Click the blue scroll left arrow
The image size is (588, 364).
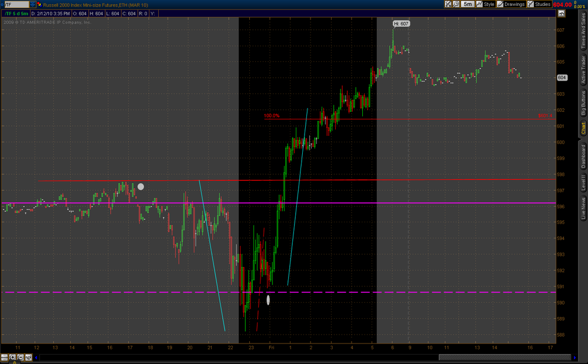pyautogui.click(x=36, y=358)
